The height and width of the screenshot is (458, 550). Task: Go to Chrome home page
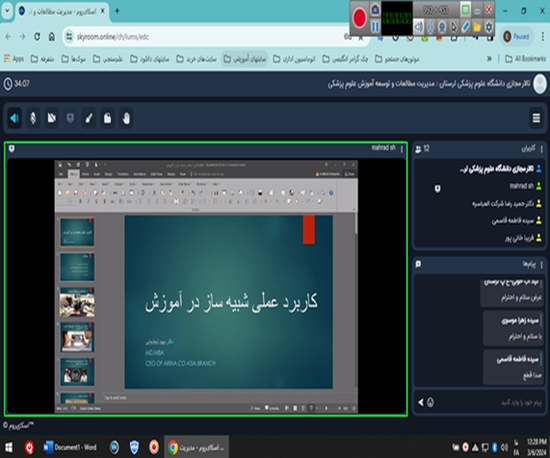pos(52,36)
